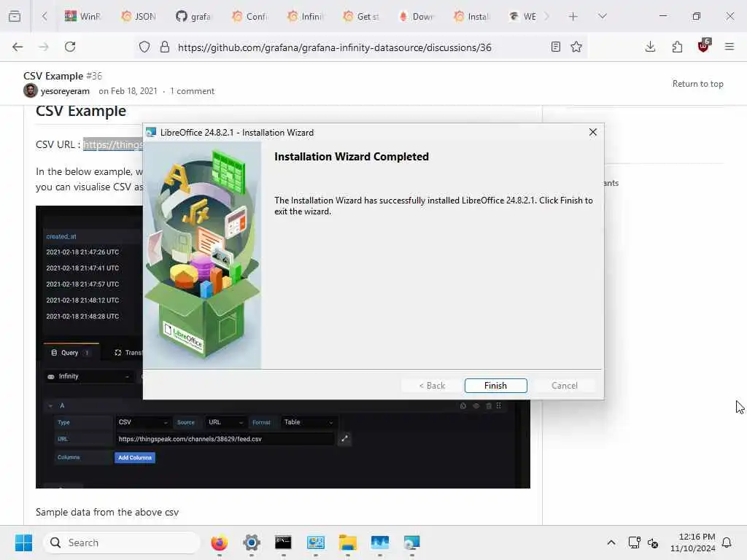Open the terminal window from the taskbar
This screenshot has height=560, width=747.
click(284, 542)
